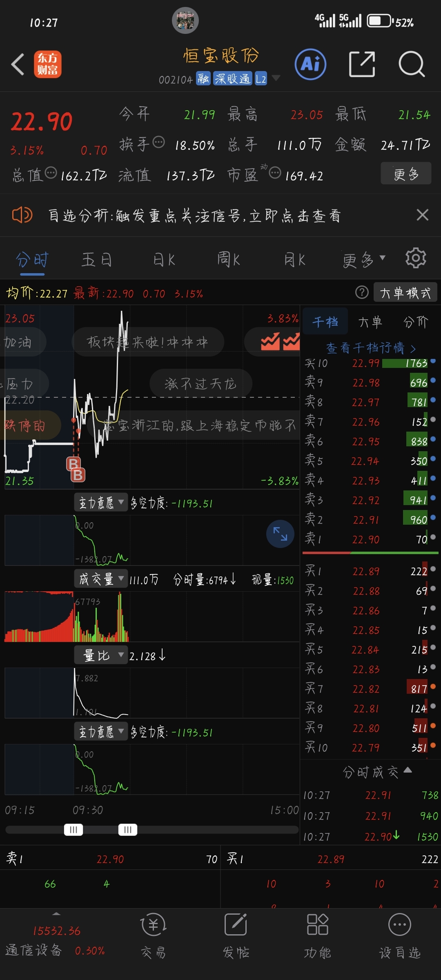The width and height of the screenshot is (441, 980).
Task: Open the 量比 indicator dropdown
Action: [x=101, y=655]
